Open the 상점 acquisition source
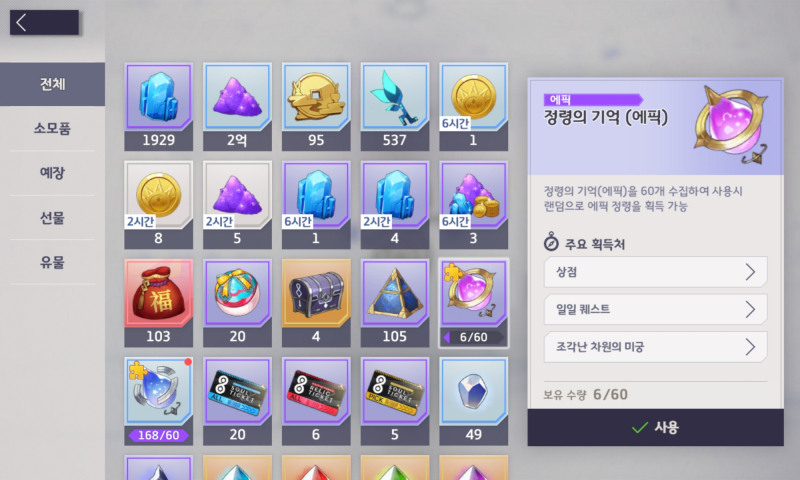This screenshot has height=480, width=800. [x=656, y=272]
